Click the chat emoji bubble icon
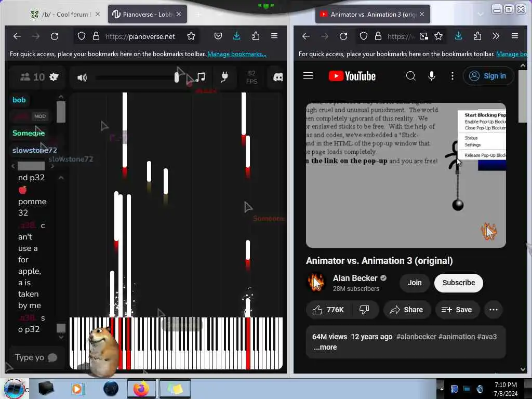Viewport: 532px width, 399px height. coord(52,357)
